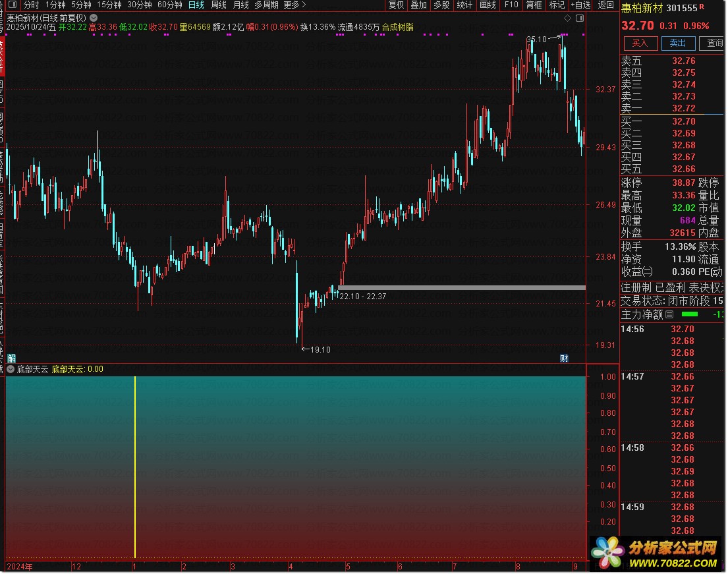Open 多股 multi-stock view

(441, 5)
